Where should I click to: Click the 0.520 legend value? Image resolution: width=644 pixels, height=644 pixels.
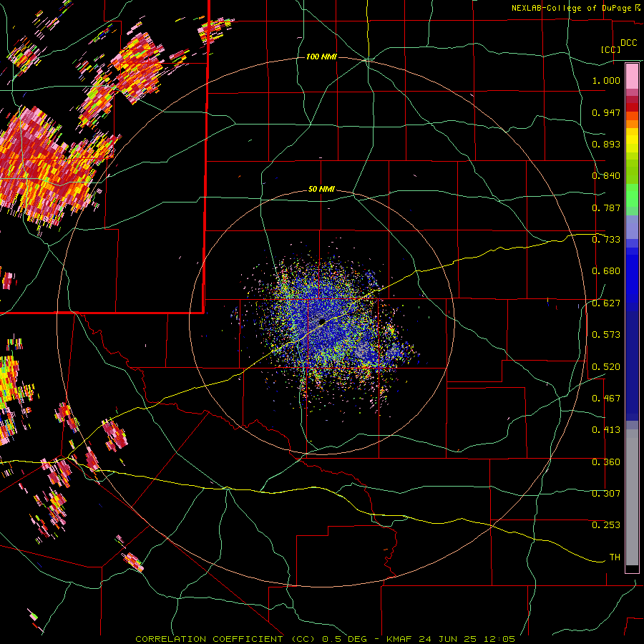pos(606,367)
